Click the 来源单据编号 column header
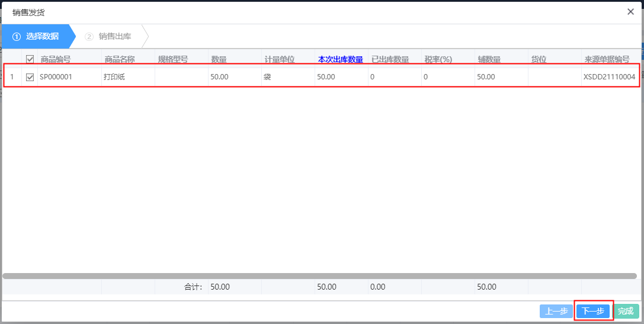 coord(607,59)
